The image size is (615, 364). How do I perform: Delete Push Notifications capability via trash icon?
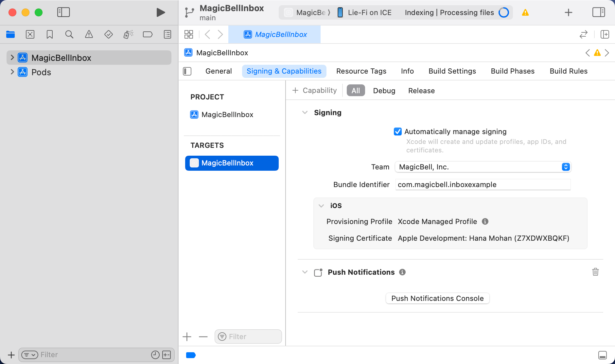595,272
